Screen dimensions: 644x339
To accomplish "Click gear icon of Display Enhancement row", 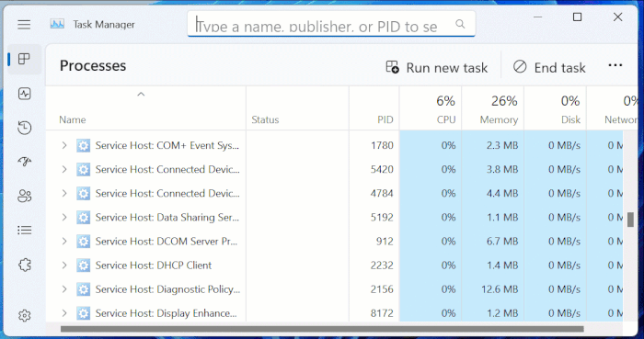I will [x=84, y=313].
